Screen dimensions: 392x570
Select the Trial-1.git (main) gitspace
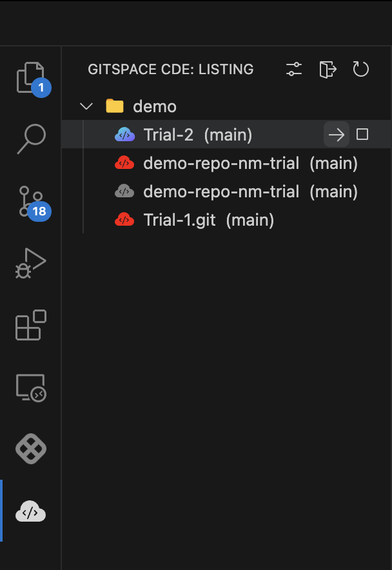coord(208,220)
